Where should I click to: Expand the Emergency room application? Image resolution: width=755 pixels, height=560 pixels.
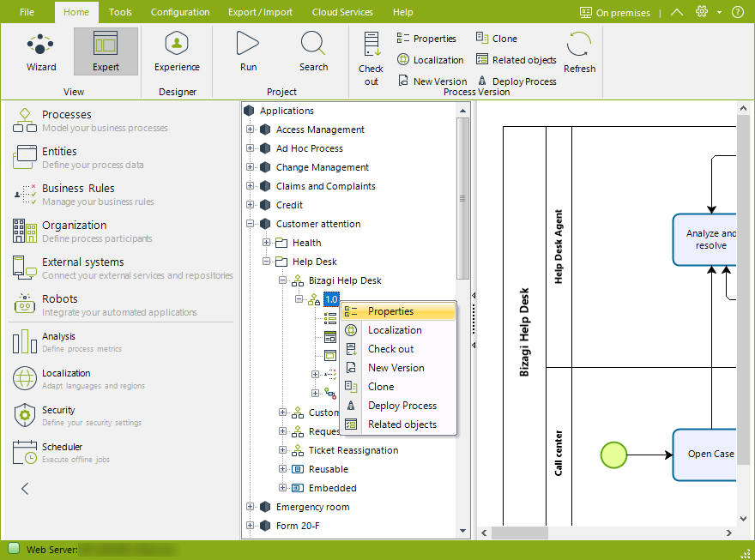point(250,506)
